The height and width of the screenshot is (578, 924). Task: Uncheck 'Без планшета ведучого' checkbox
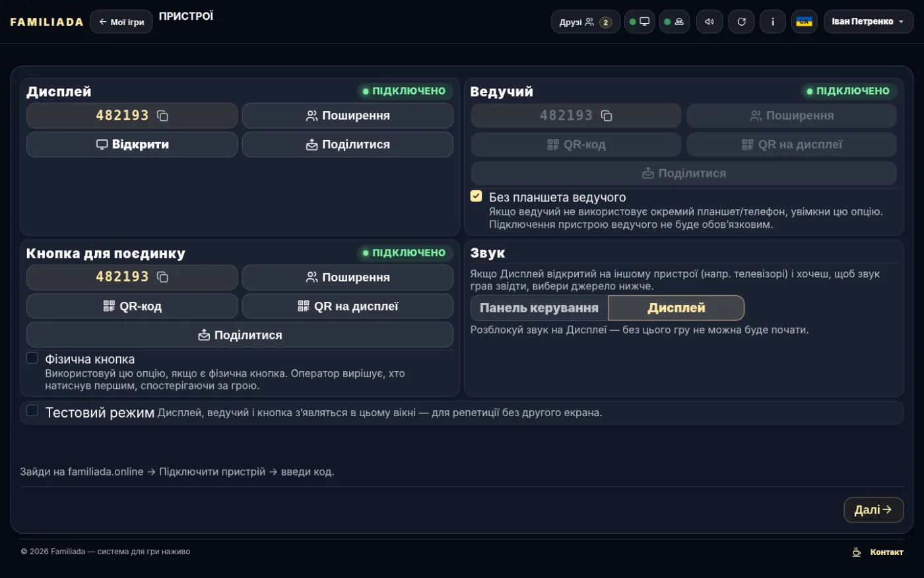(x=476, y=196)
